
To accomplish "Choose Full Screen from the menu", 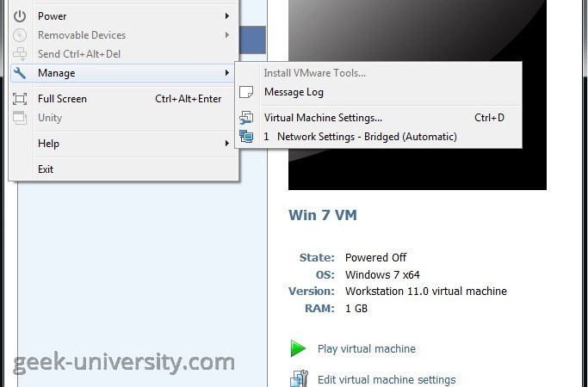I will (122, 99).
